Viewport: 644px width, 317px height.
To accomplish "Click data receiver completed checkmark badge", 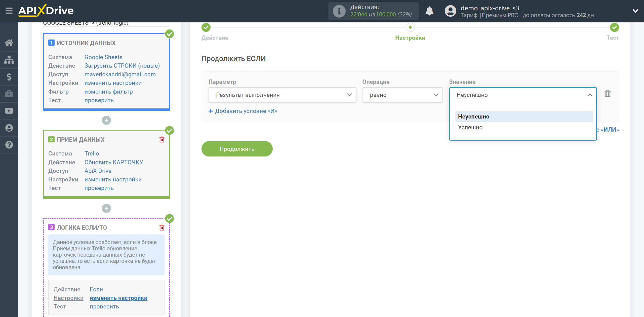I will [170, 131].
